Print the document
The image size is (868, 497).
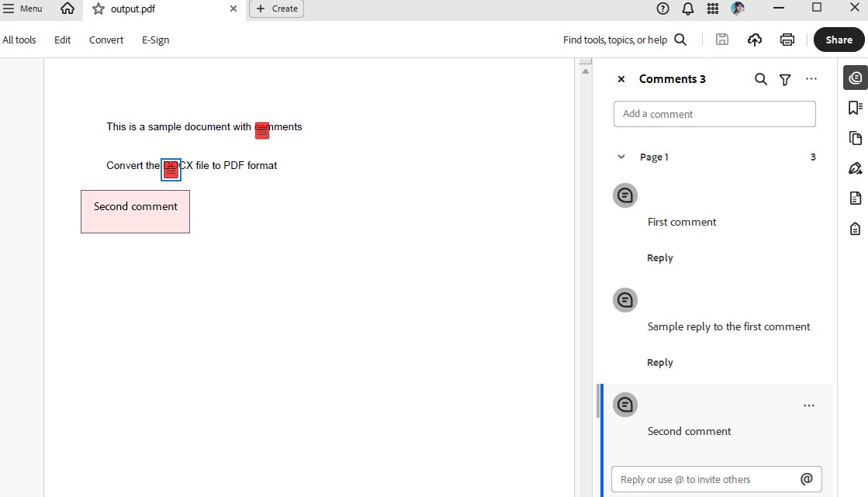[787, 40]
